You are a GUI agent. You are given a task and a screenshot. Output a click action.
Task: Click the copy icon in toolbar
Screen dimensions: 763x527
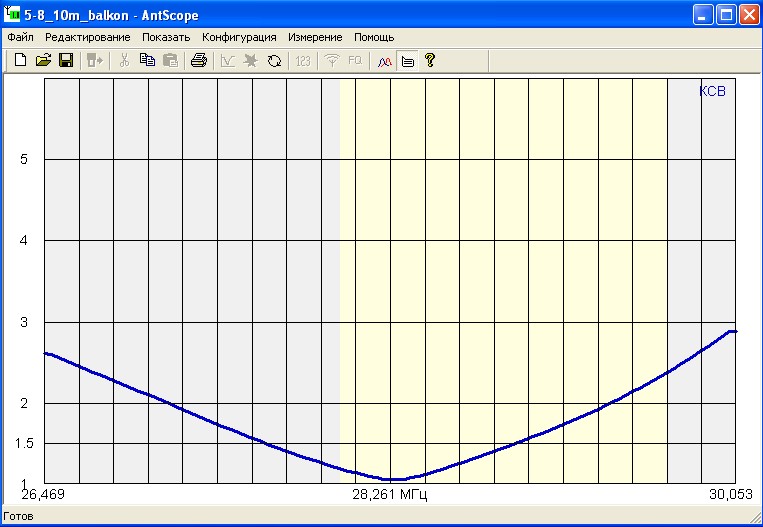(x=147, y=61)
